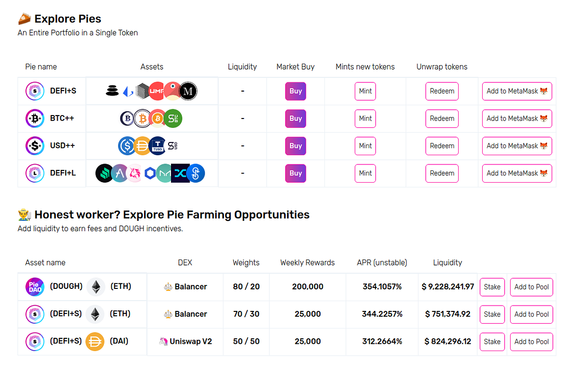Buy the DEFI+L pie
The image size is (588, 378).
tap(295, 173)
